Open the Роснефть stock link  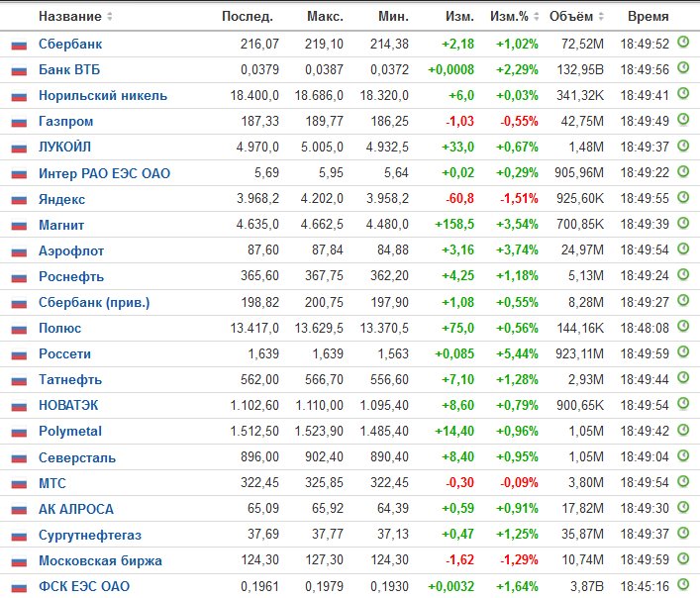pyautogui.click(x=71, y=276)
